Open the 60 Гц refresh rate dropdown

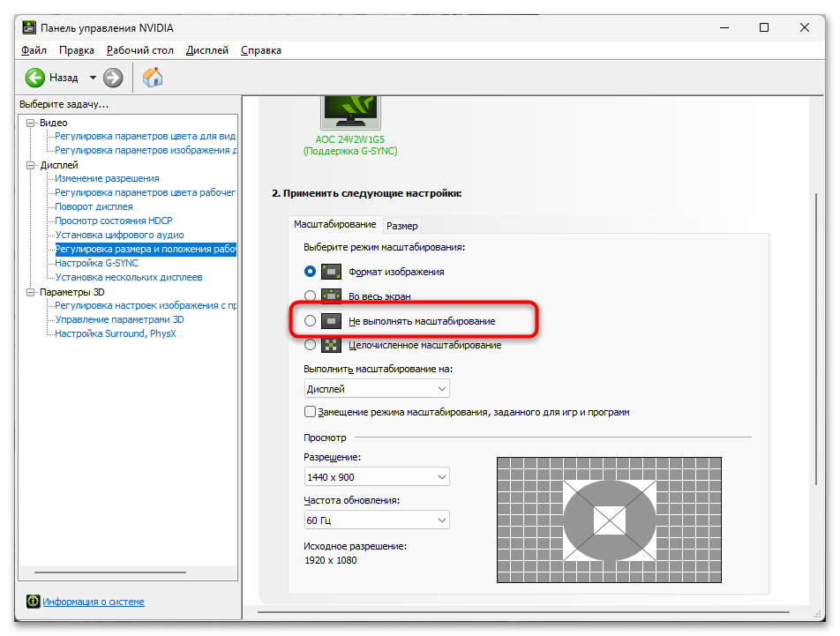point(377,520)
